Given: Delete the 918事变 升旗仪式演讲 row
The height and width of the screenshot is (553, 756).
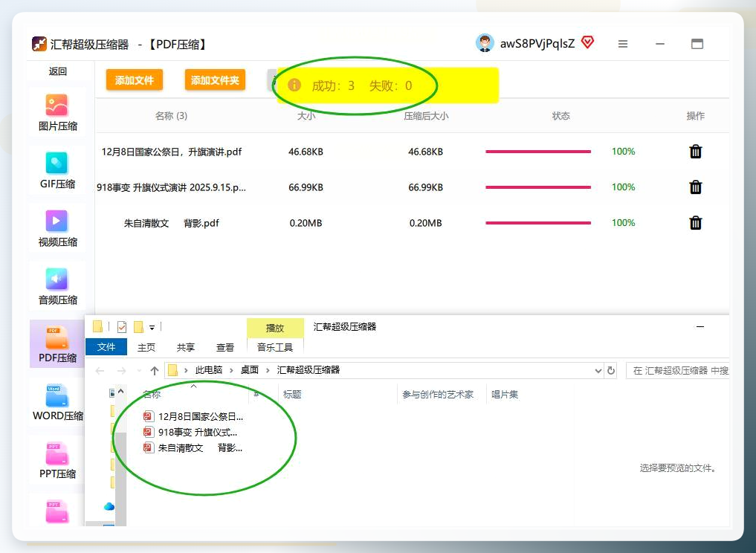Looking at the screenshot, I should point(695,187).
